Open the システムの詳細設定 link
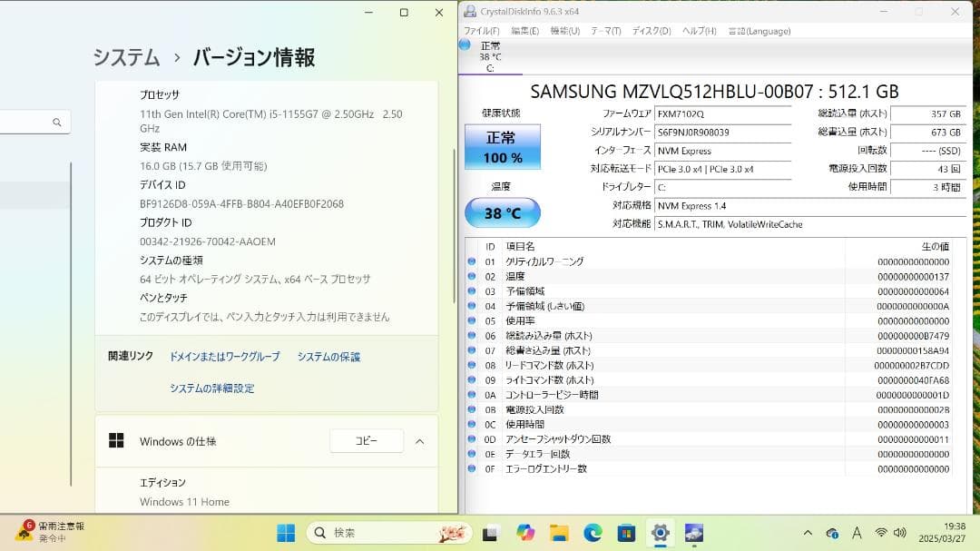This screenshot has height=551, width=980. (x=211, y=389)
